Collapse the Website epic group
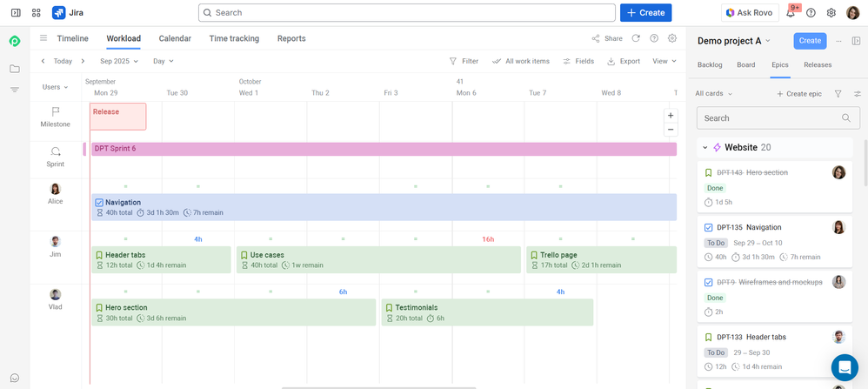Viewport: 868px width, 389px height. point(704,147)
